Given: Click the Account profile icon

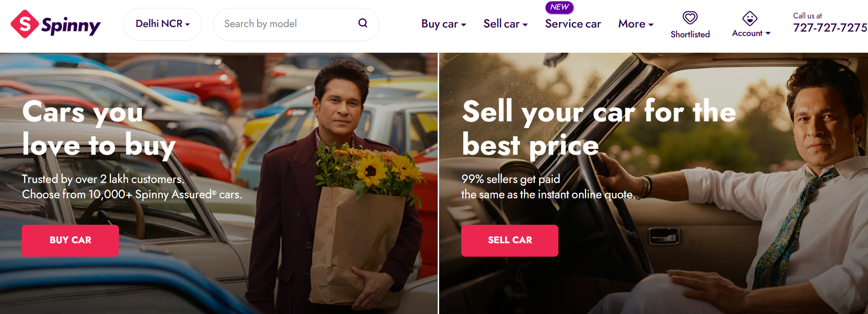Looking at the screenshot, I should 750,18.
